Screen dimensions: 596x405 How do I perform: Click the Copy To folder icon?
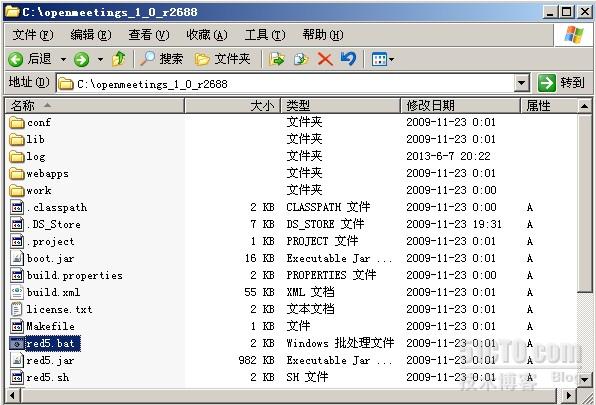click(x=301, y=59)
